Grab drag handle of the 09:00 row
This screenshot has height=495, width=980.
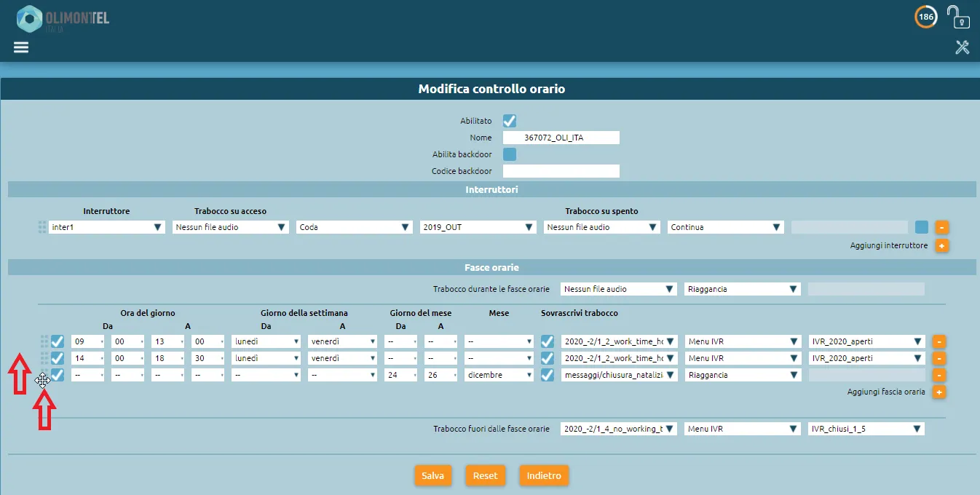pos(44,341)
